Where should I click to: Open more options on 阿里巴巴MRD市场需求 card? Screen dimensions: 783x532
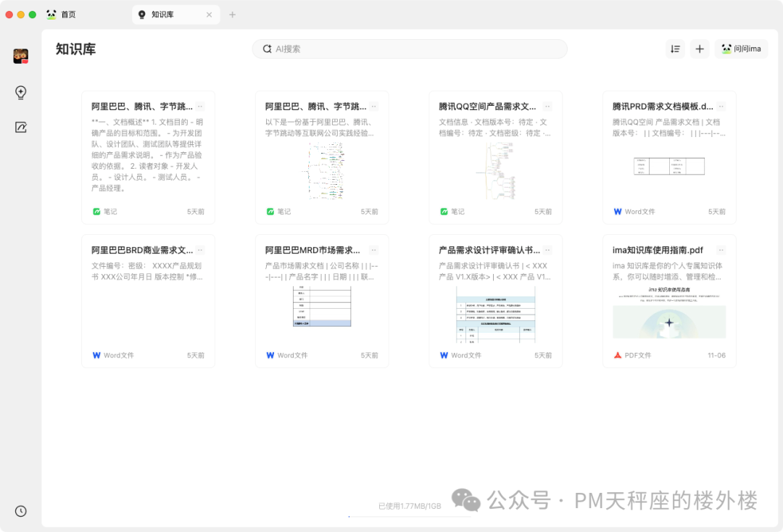pos(374,250)
